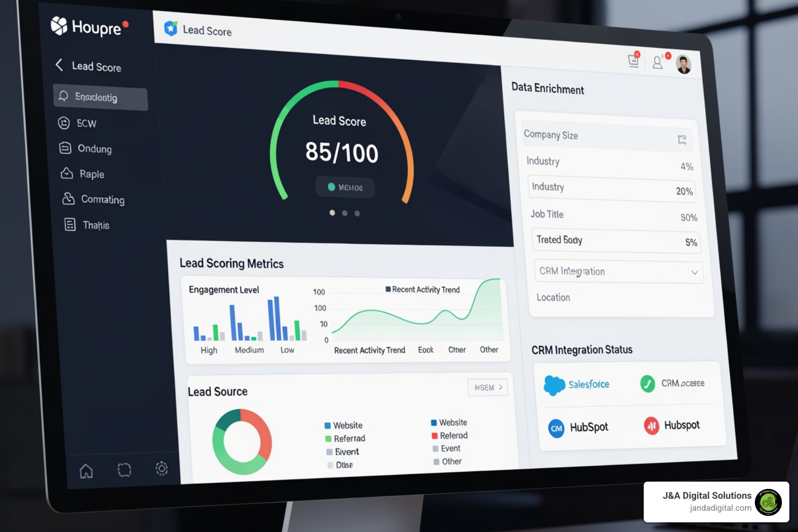Click the Lead Score shield star icon
The width and height of the screenshot is (798, 532).
point(171,28)
